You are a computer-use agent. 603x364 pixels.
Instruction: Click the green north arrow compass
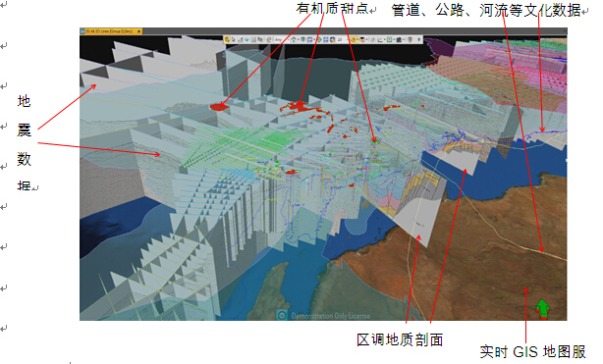pyautogui.click(x=543, y=309)
